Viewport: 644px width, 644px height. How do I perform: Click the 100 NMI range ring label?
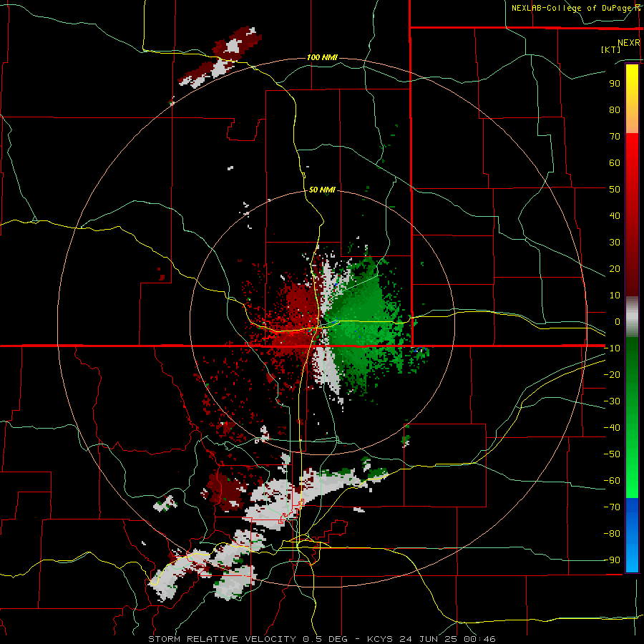click(323, 57)
